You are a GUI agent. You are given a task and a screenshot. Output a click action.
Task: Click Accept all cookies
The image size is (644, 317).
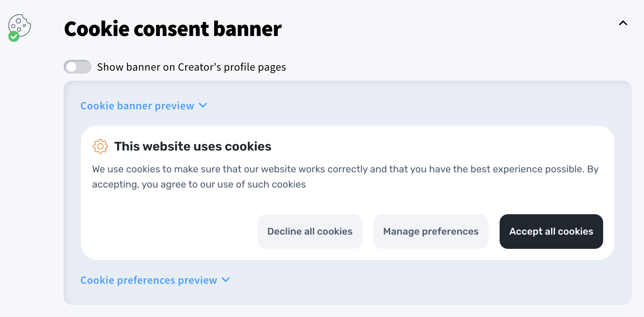coord(551,231)
